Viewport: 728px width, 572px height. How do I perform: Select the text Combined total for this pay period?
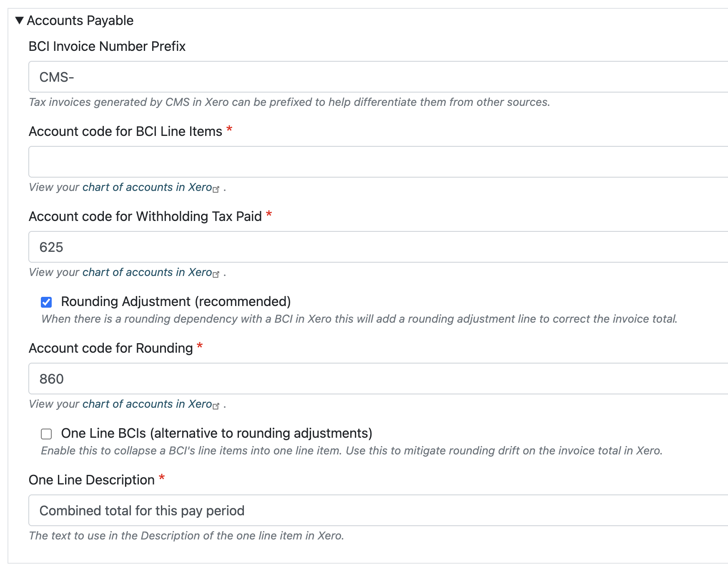pos(141,510)
